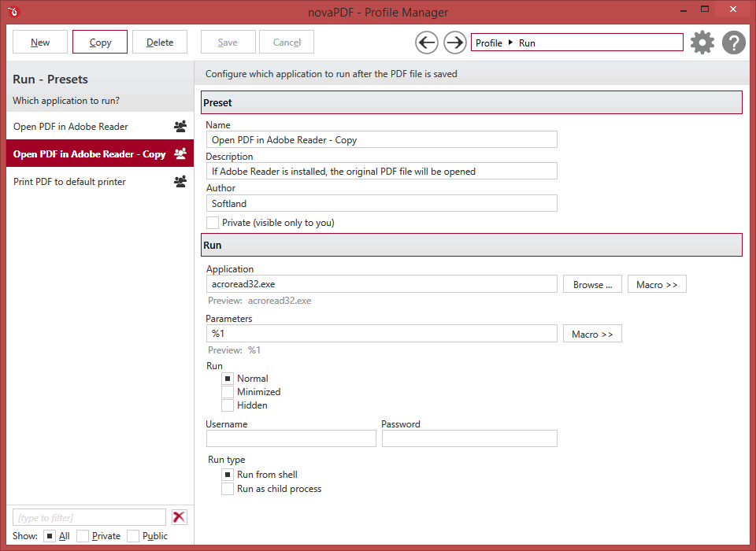Click the Parameters input field

pos(381,334)
